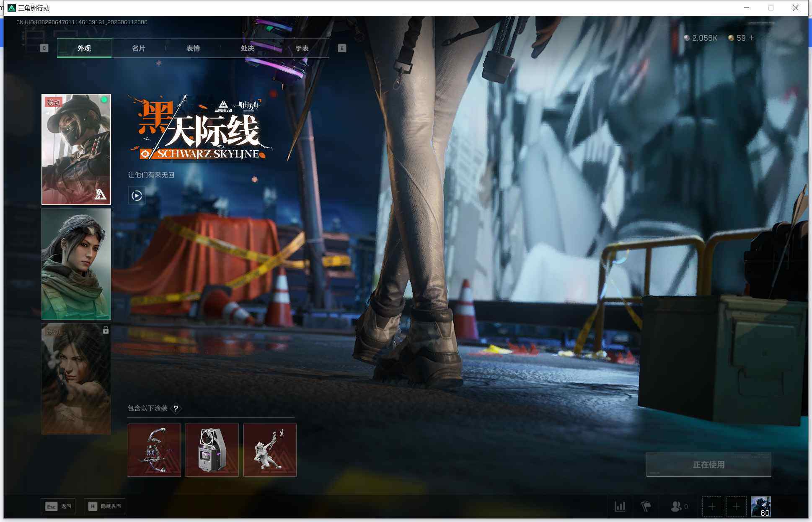Open the flag icon in bottom bar
Viewport: 812px width, 522px height.
pyautogui.click(x=646, y=507)
